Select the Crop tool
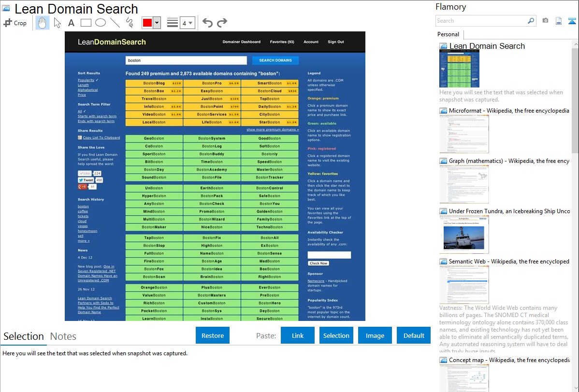 point(15,23)
